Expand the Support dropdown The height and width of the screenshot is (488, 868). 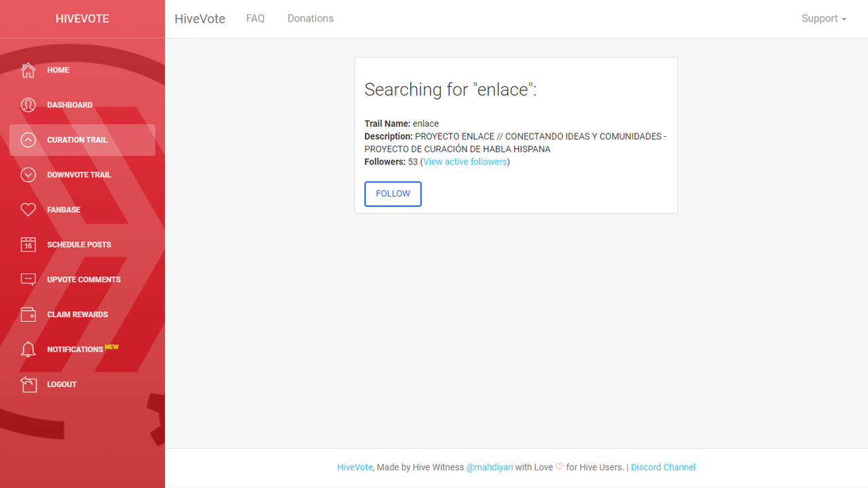824,19
